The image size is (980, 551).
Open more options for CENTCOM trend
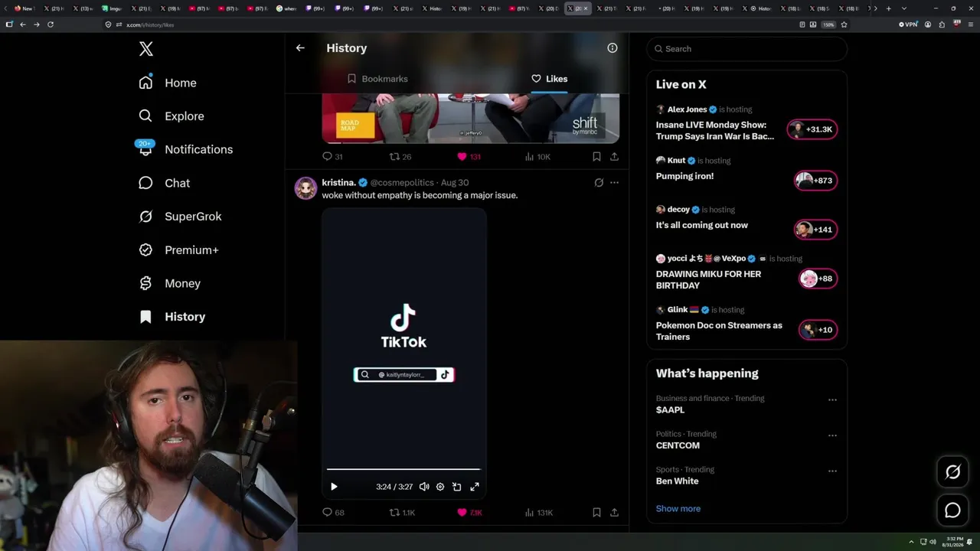[832, 435]
